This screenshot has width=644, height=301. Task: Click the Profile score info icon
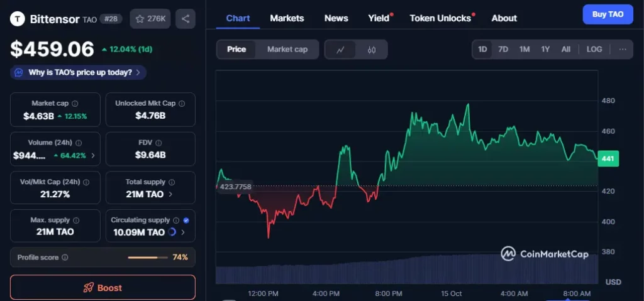pyautogui.click(x=65, y=257)
